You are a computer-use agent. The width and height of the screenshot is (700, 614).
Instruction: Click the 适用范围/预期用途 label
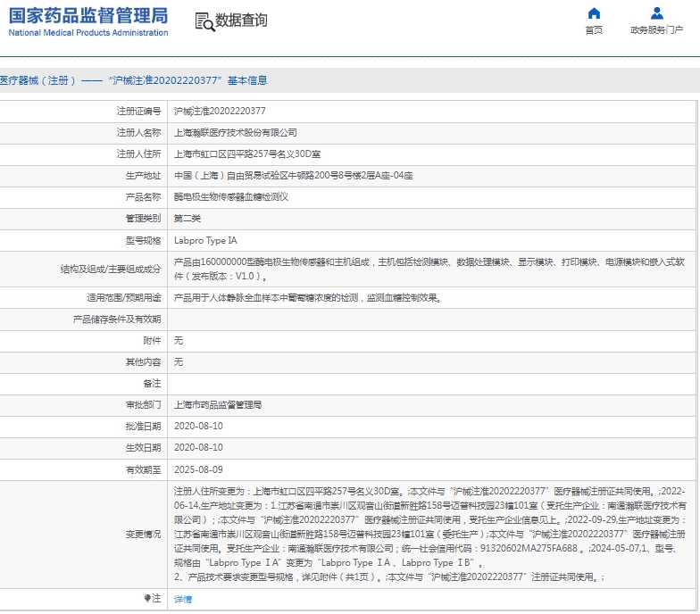point(124,298)
